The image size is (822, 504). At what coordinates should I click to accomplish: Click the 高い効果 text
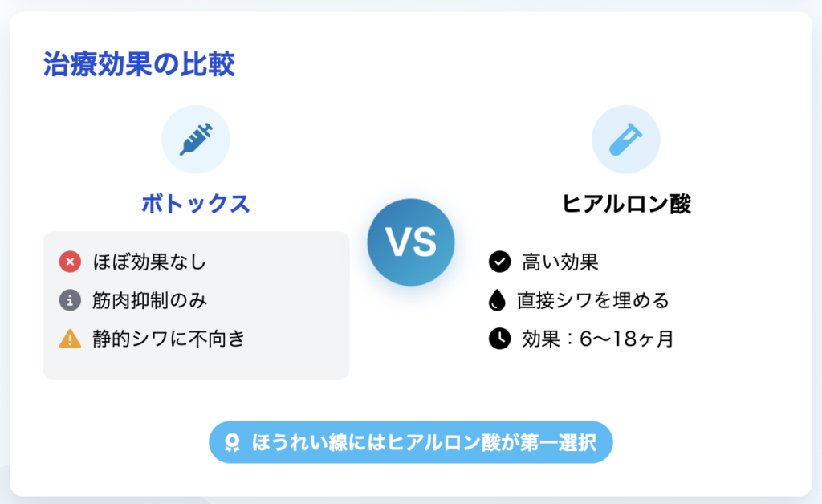point(560,262)
